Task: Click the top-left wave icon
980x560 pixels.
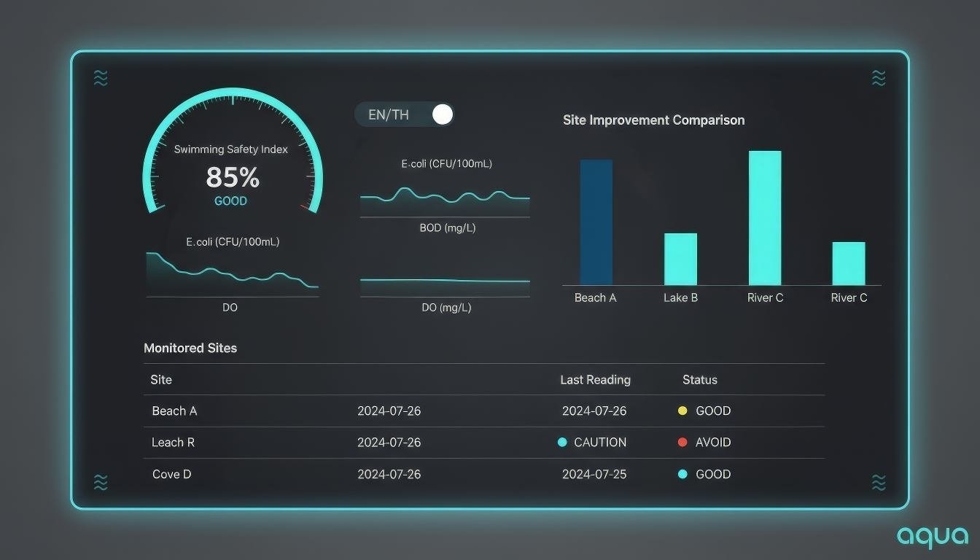Action: pos(101,79)
